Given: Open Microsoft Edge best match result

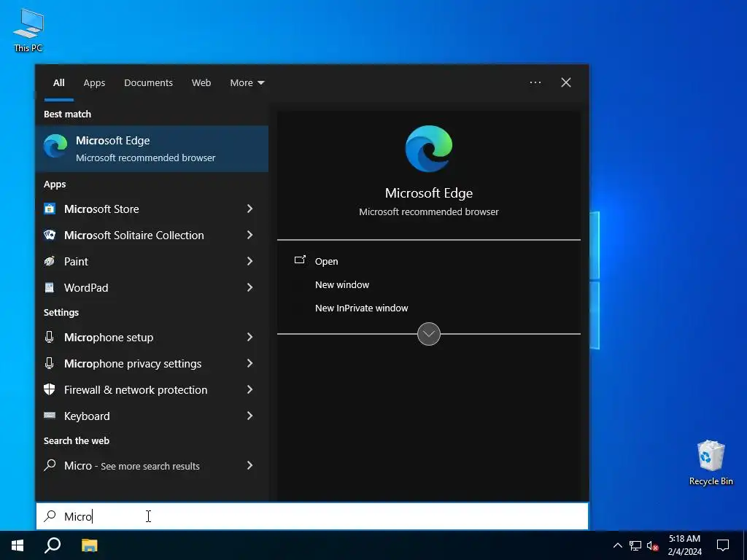Looking at the screenshot, I should 152,149.
